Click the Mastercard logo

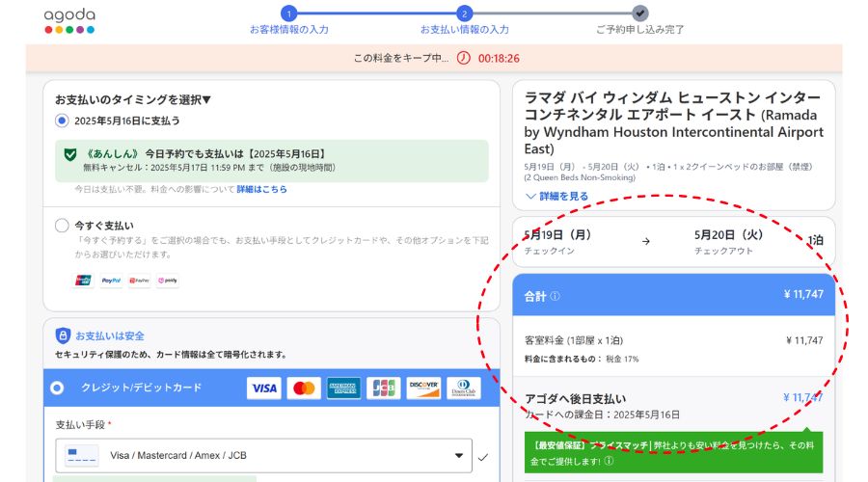[304, 388]
